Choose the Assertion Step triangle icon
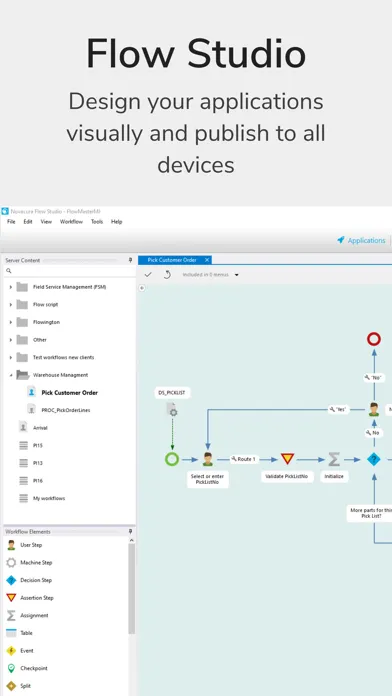This screenshot has width=392, height=696. [x=11, y=598]
